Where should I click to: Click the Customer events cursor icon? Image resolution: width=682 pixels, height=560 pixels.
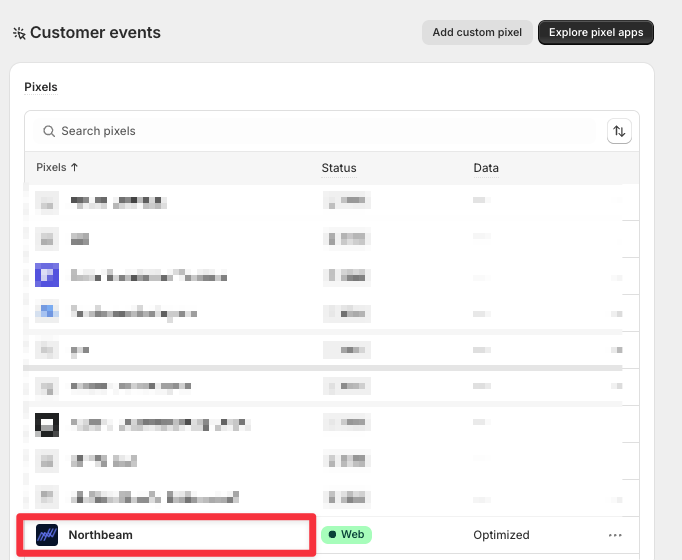(19, 33)
